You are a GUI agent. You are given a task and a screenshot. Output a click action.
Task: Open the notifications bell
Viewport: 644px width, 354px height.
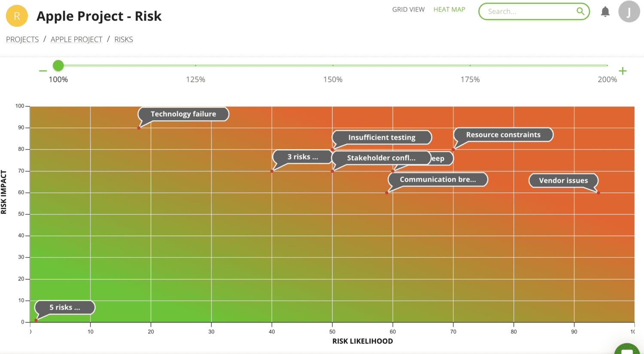tap(605, 12)
